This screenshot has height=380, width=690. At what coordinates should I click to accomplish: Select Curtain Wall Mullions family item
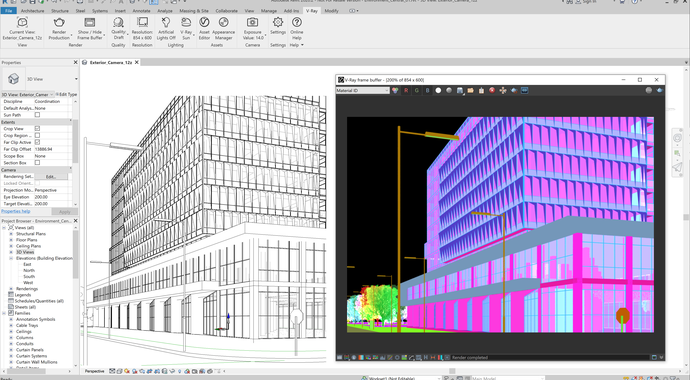click(37, 362)
